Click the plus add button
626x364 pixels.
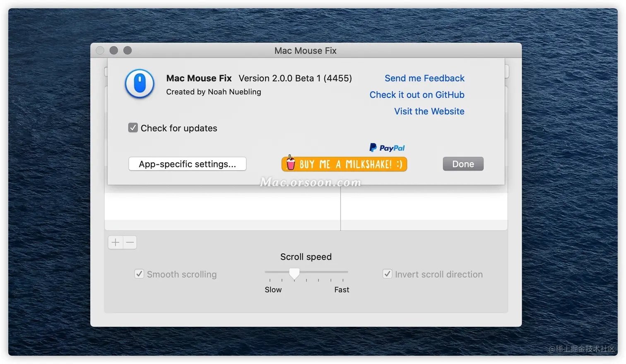[116, 242]
